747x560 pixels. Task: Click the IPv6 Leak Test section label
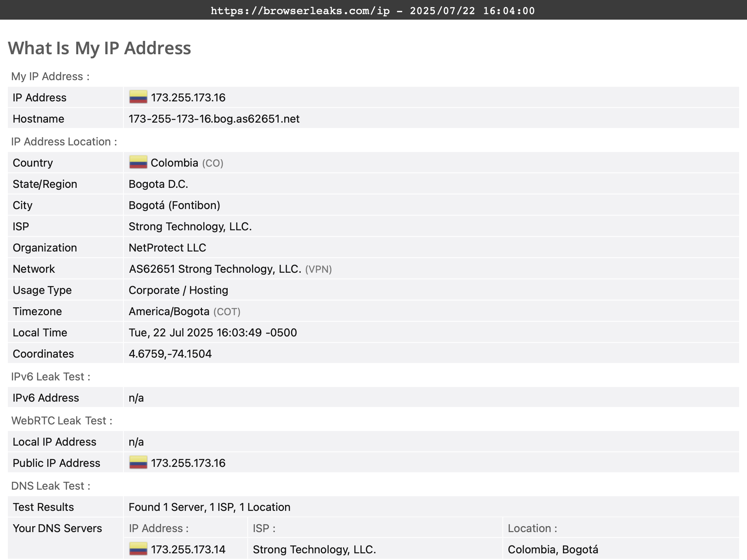pyautogui.click(x=51, y=376)
